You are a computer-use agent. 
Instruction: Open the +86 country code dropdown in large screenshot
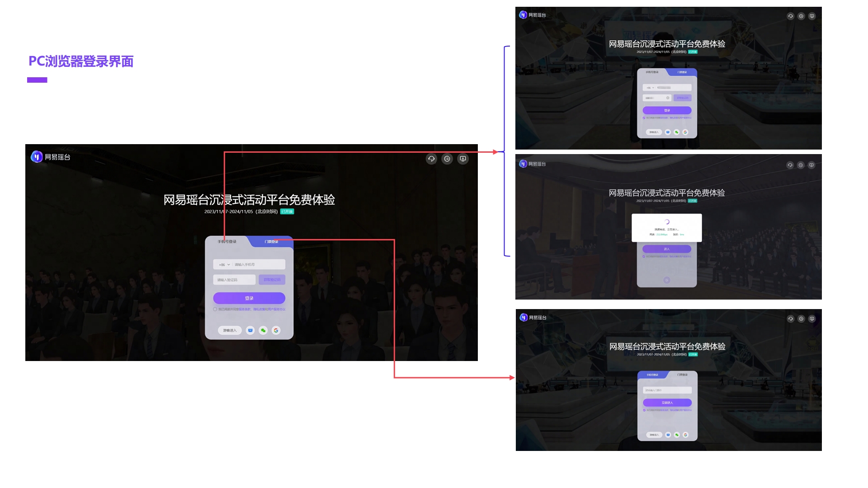tap(224, 265)
